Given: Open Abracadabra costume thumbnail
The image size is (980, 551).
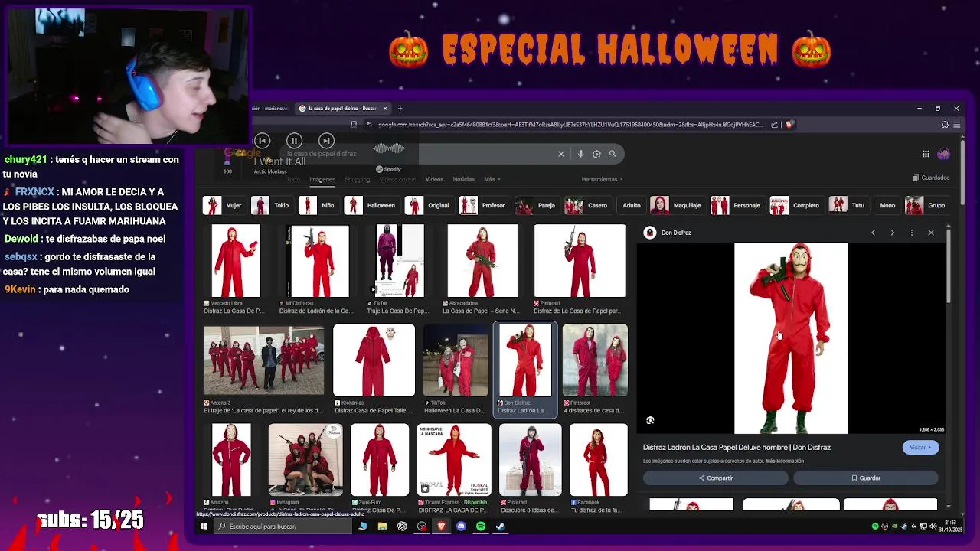Looking at the screenshot, I should pyautogui.click(x=482, y=261).
